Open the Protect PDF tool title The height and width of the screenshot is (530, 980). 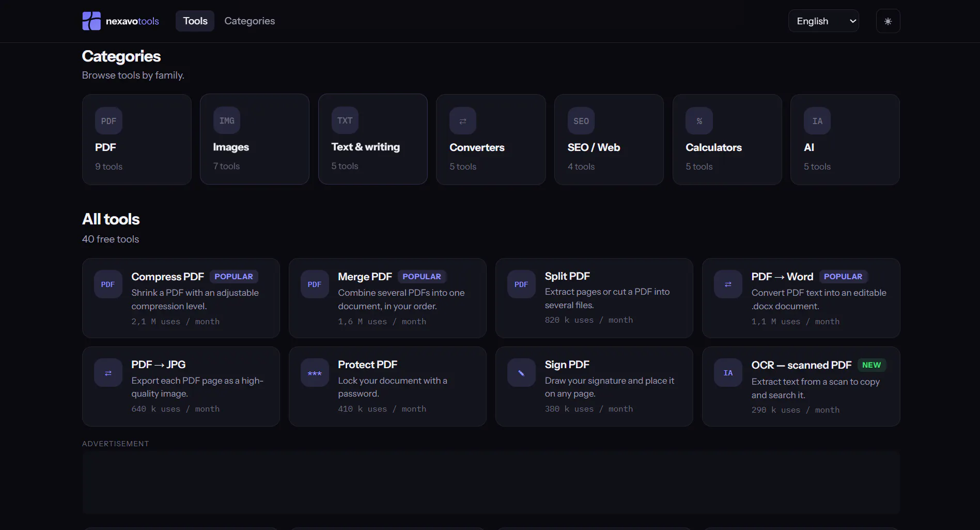coord(367,365)
